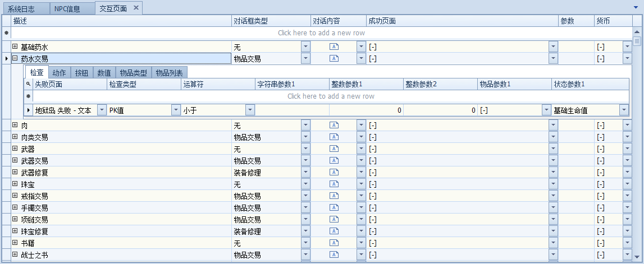The width and height of the screenshot is (644, 264).
Task: Click dialog content icon in 肉类交易 row
Action: click(334, 137)
